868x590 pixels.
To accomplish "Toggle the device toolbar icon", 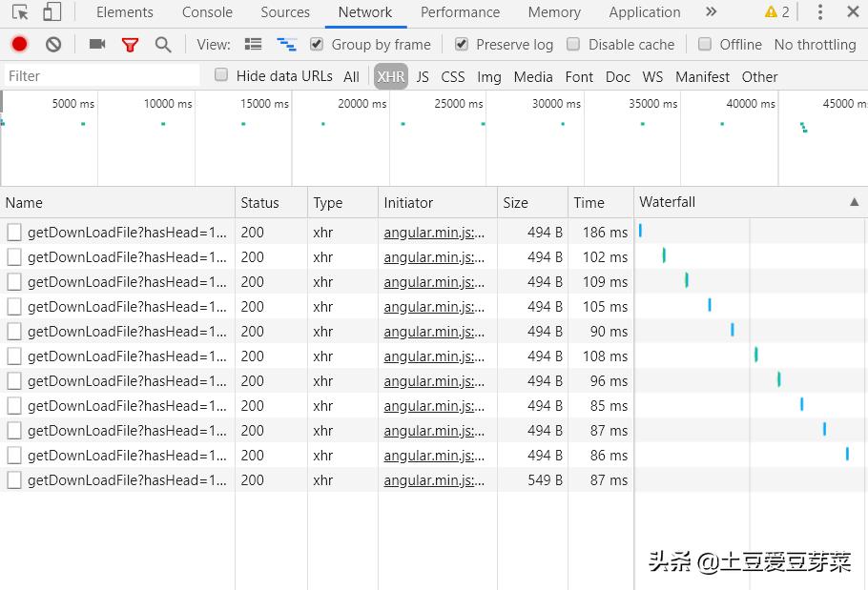I will click(x=52, y=12).
